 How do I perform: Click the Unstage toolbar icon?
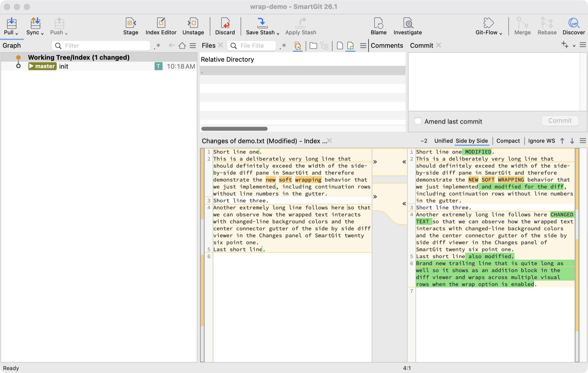(193, 23)
